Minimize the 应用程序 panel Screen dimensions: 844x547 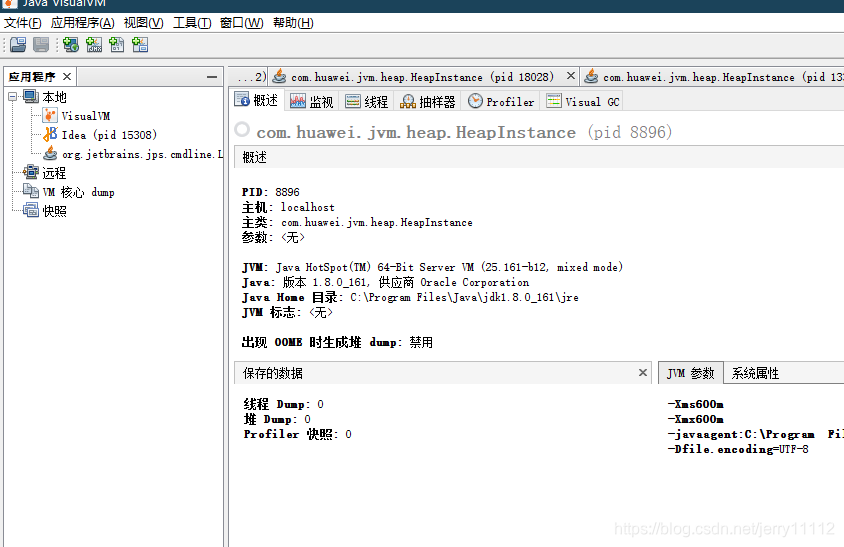tap(212, 77)
